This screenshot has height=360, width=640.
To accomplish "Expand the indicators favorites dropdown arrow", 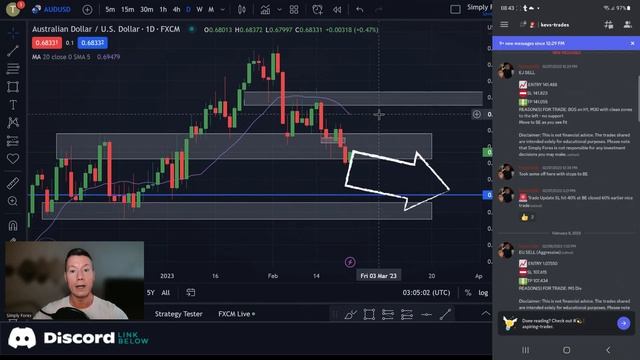I will point(279,9).
